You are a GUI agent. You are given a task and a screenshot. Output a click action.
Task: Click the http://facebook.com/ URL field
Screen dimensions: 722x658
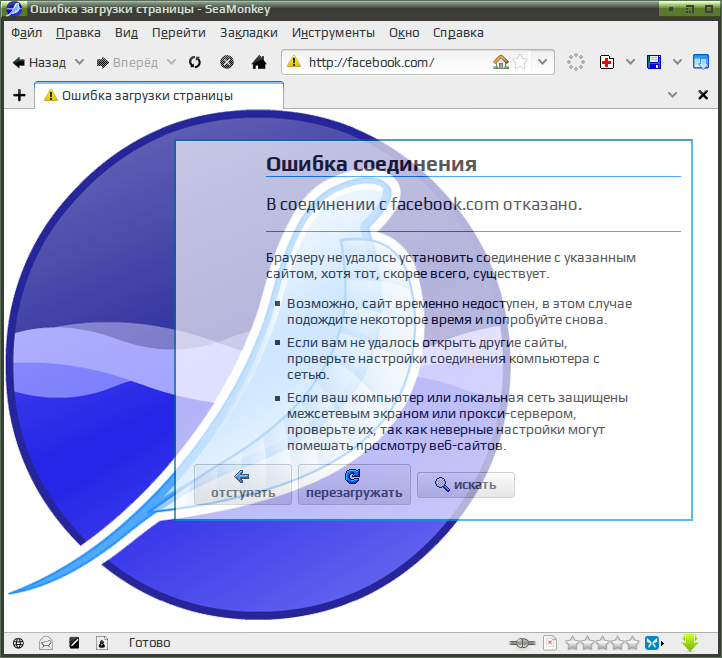click(x=396, y=62)
